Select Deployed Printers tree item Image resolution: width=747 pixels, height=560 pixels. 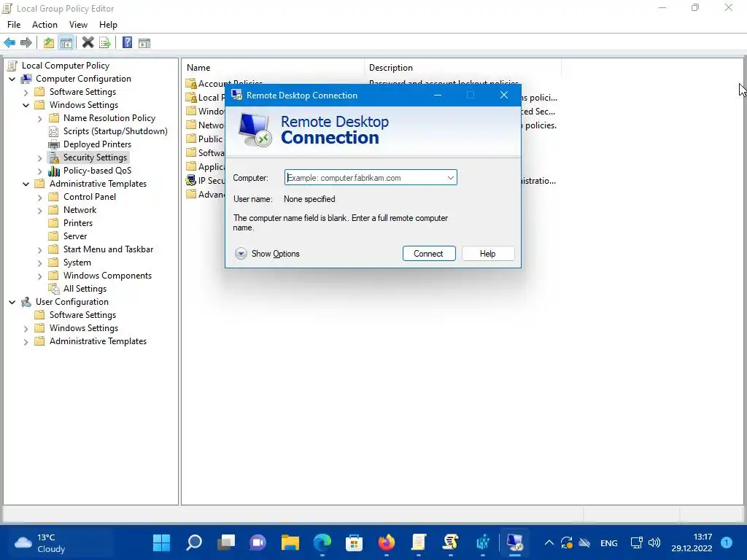pyautogui.click(x=97, y=144)
